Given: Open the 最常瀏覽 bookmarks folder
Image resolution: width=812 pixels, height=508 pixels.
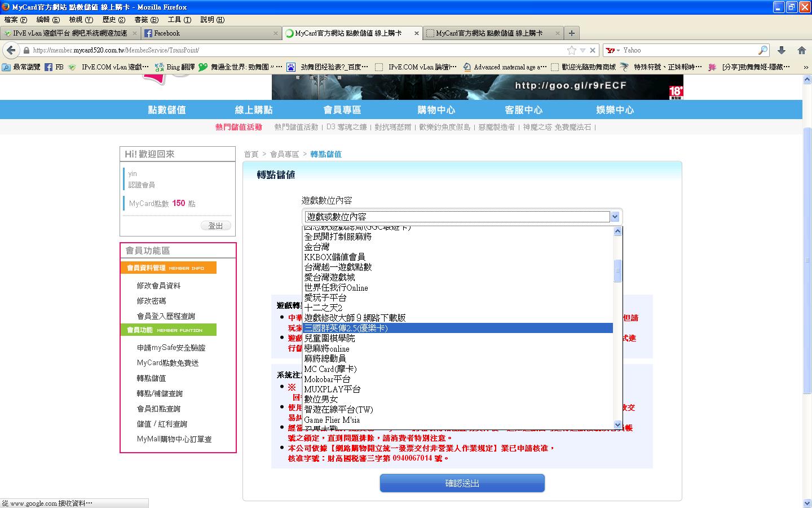Looking at the screenshot, I should coord(21,67).
